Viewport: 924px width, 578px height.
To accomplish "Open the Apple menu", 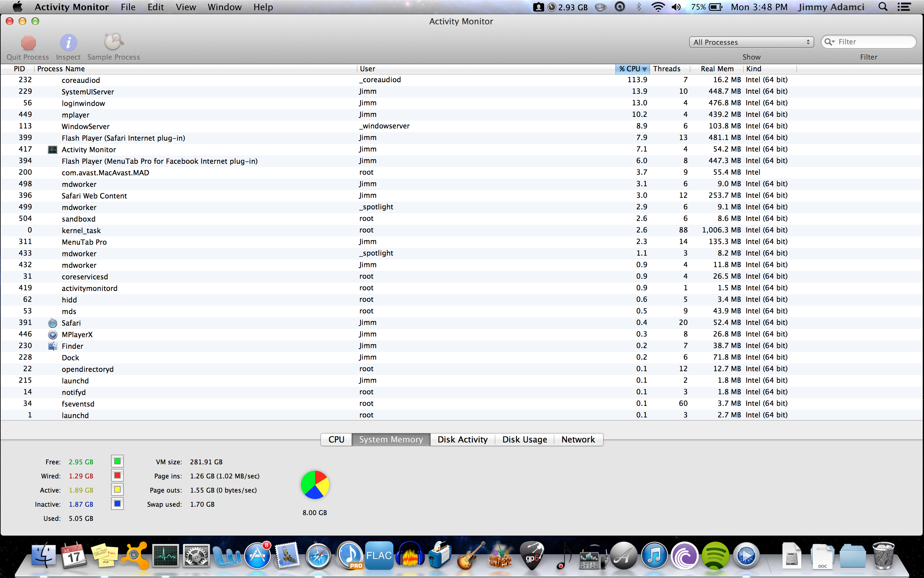I will [x=18, y=7].
